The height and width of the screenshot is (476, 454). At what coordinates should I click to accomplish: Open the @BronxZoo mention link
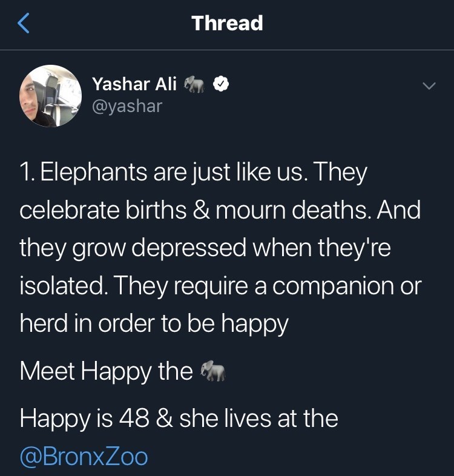click(x=84, y=456)
